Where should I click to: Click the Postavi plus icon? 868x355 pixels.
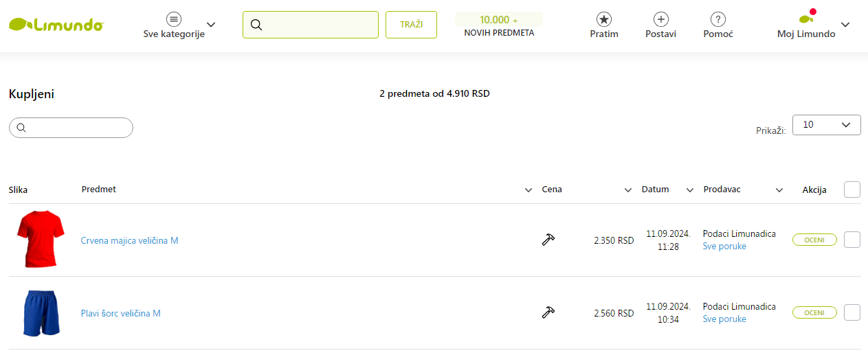660,19
